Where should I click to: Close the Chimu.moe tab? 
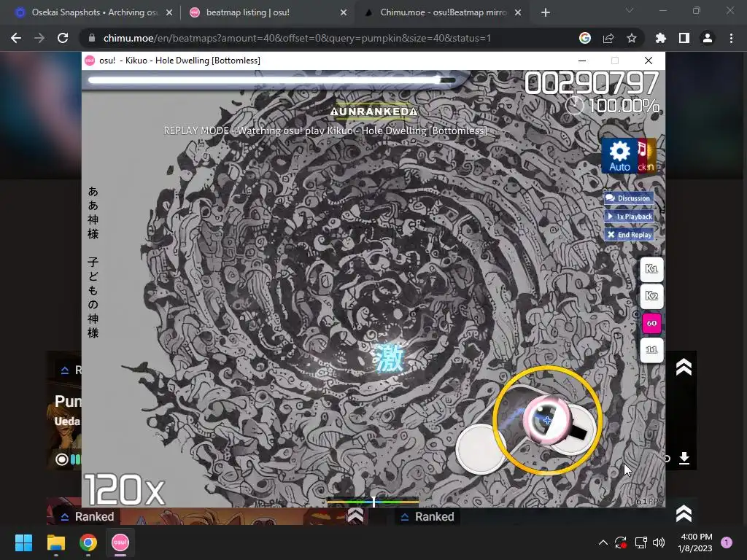[518, 13]
